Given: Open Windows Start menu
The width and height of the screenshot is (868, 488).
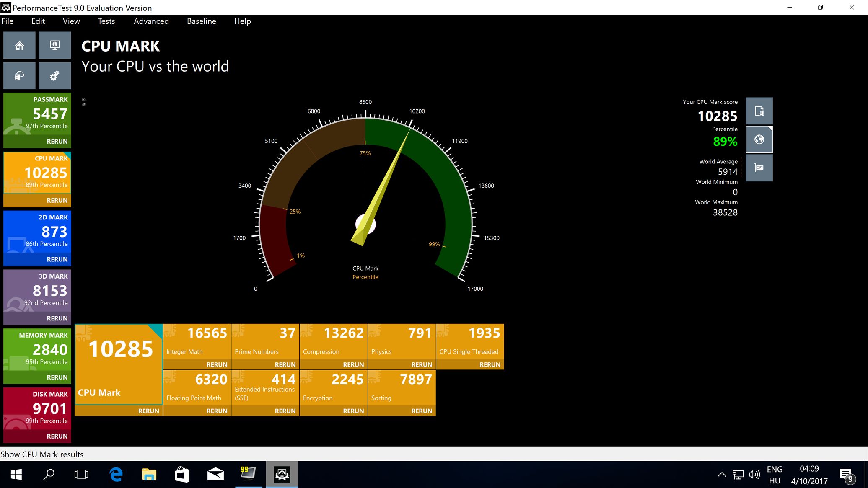Looking at the screenshot, I should click(16, 475).
